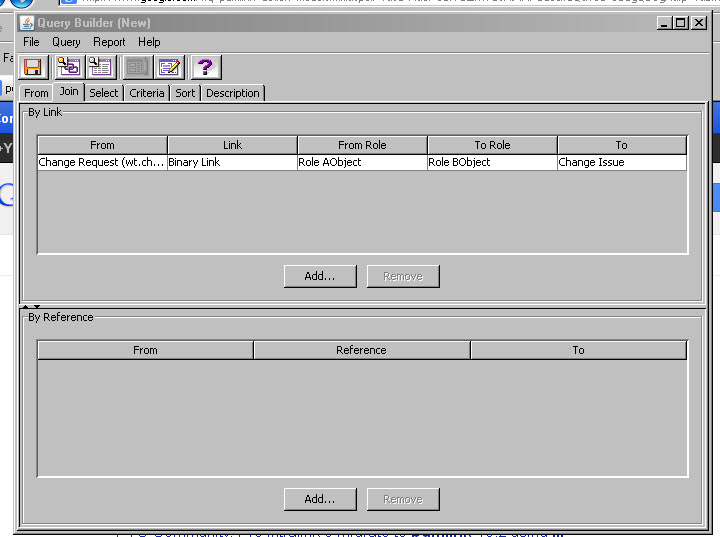The image size is (720, 537).
Task: Click To column header in By Link table
Action: tap(622, 145)
